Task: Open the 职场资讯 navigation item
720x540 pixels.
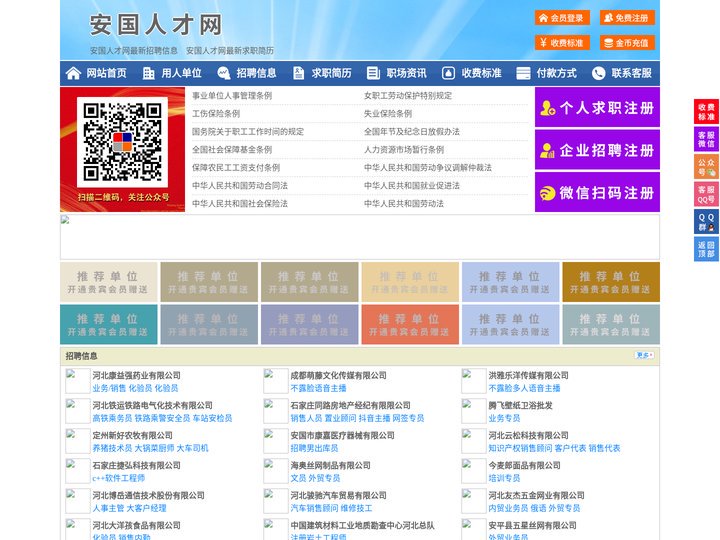Action: pos(406,73)
